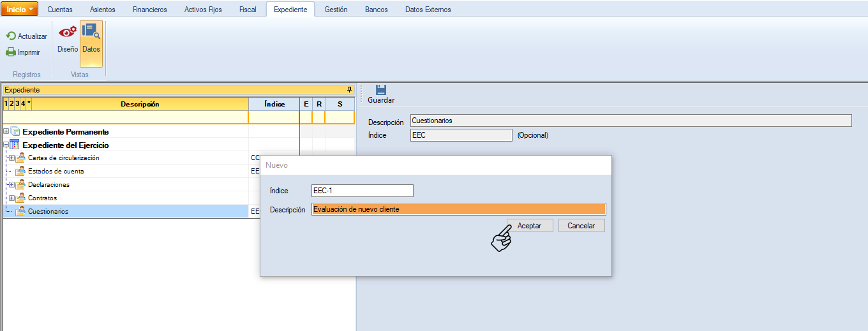
Task: Click the Guardar floppy disk icon
Action: click(381, 90)
